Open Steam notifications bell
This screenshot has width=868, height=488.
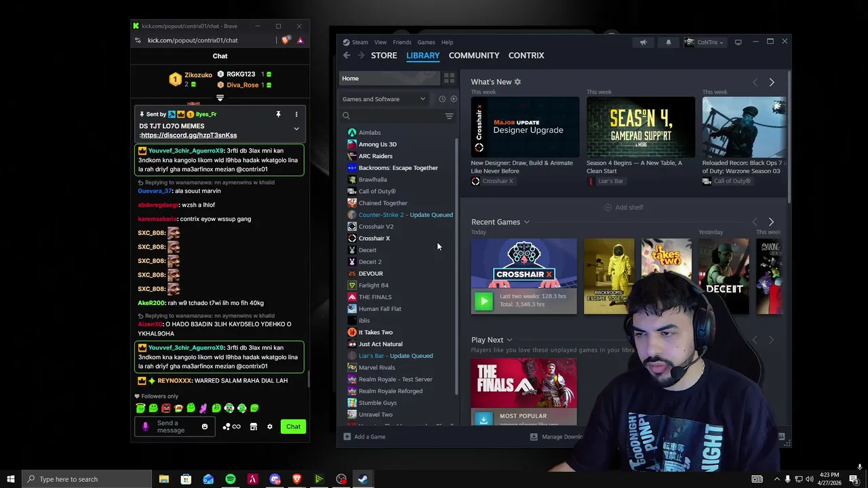pyautogui.click(x=668, y=42)
